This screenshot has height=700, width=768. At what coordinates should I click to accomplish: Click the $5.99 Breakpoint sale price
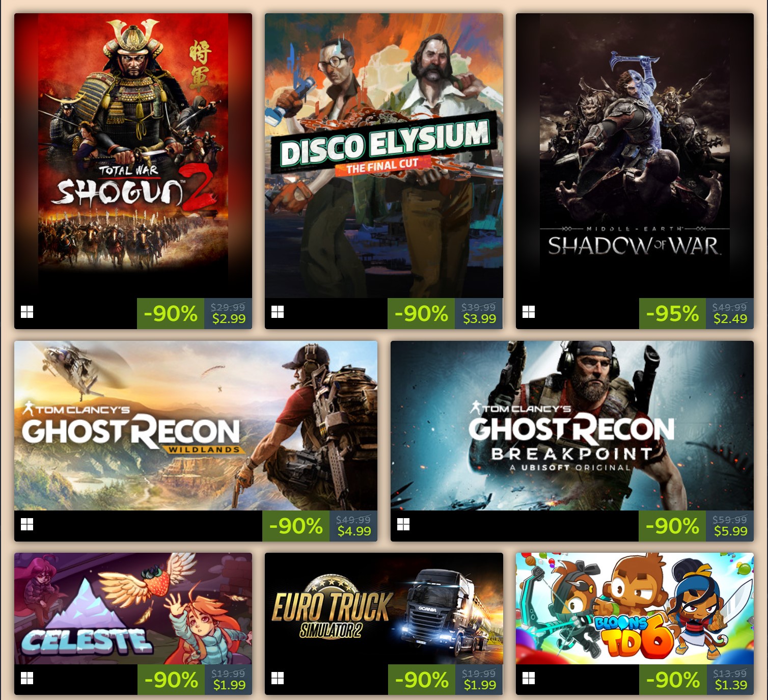pyautogui.click(x=730, y=531)
